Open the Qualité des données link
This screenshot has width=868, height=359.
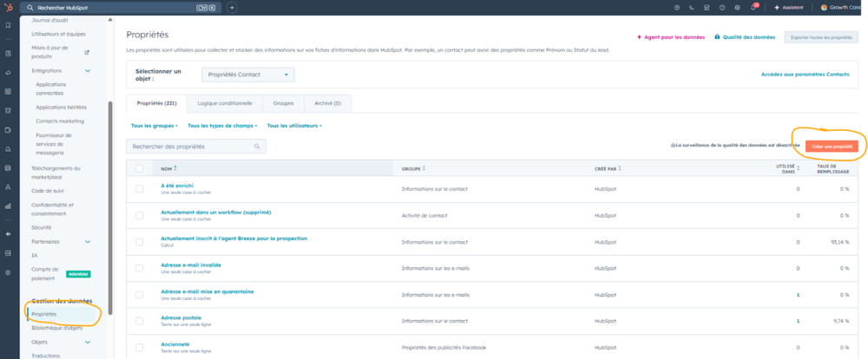(745, 37)
